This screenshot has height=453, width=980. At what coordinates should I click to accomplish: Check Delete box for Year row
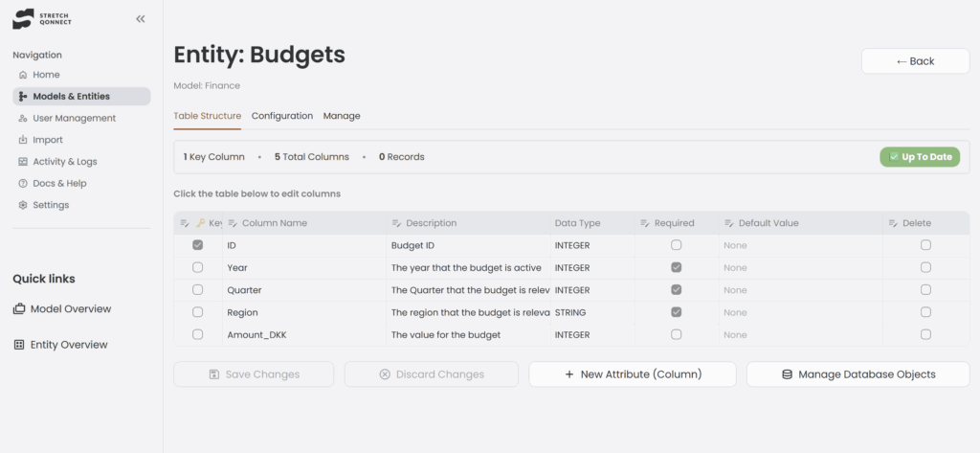(x=925, y=268)
